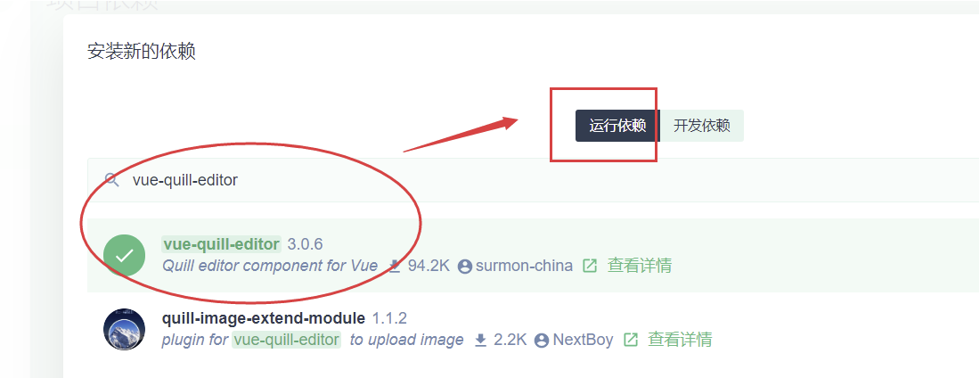Click the 安装新的依赖 dialog title
Screen dimensions: 980x378
[142, 52]
